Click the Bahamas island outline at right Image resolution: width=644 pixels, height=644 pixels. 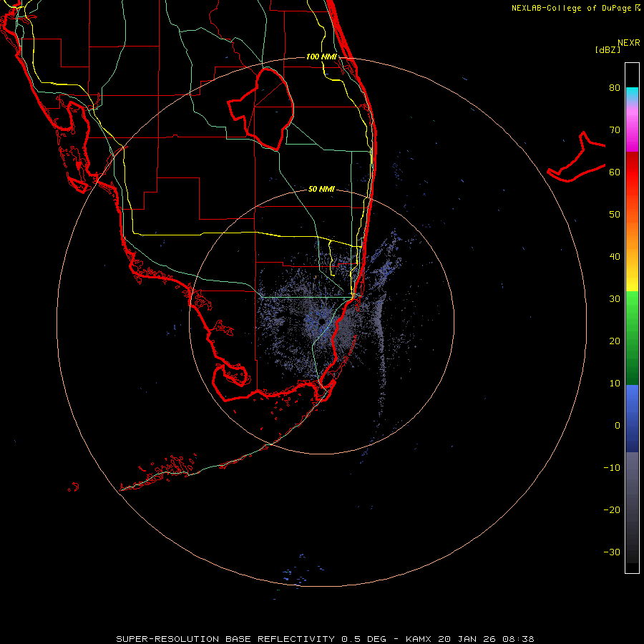(x=576, y=157)
